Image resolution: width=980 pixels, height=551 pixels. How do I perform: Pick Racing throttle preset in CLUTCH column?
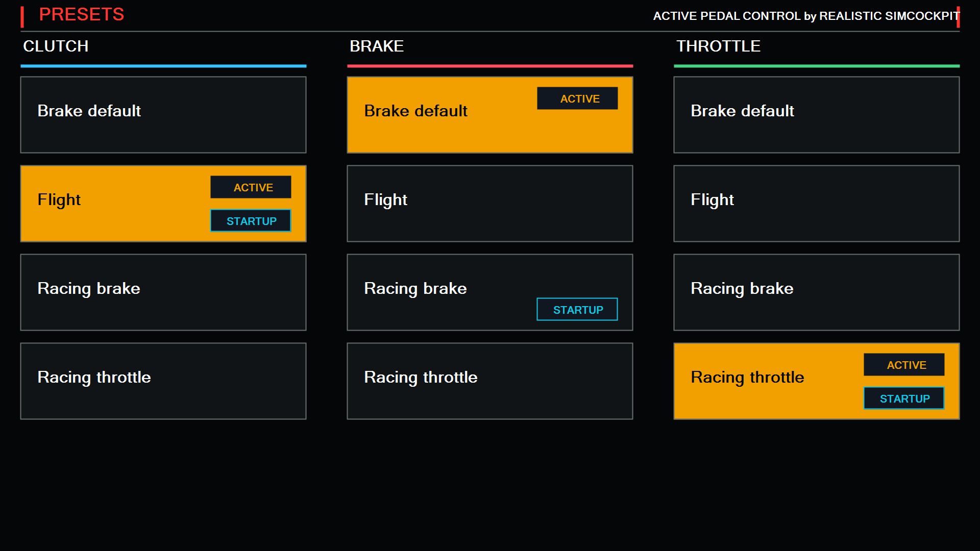click(163, 381)
